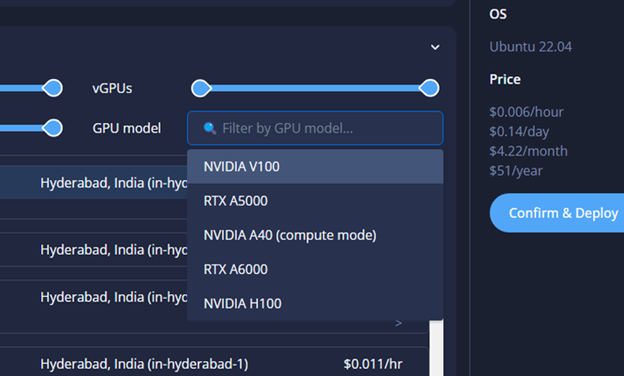Click the vGPUs label

click(x=112, y=88)
